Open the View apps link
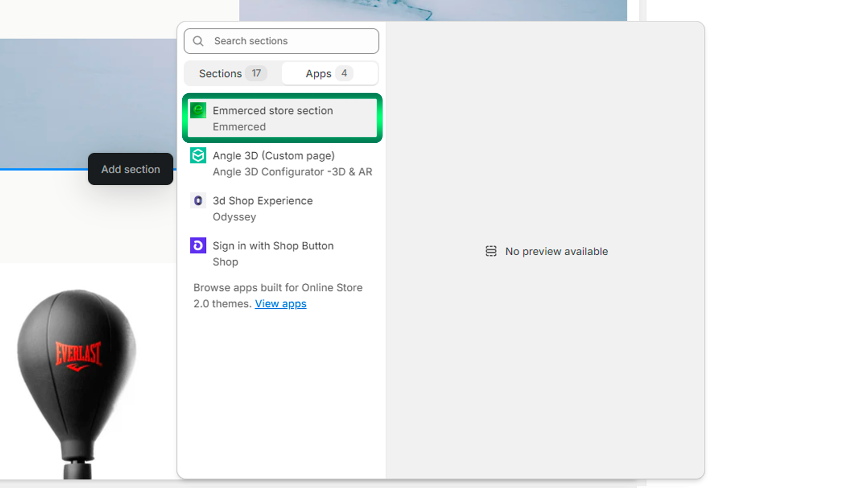This screenshot has width=868, height=488. coord(280,304)
